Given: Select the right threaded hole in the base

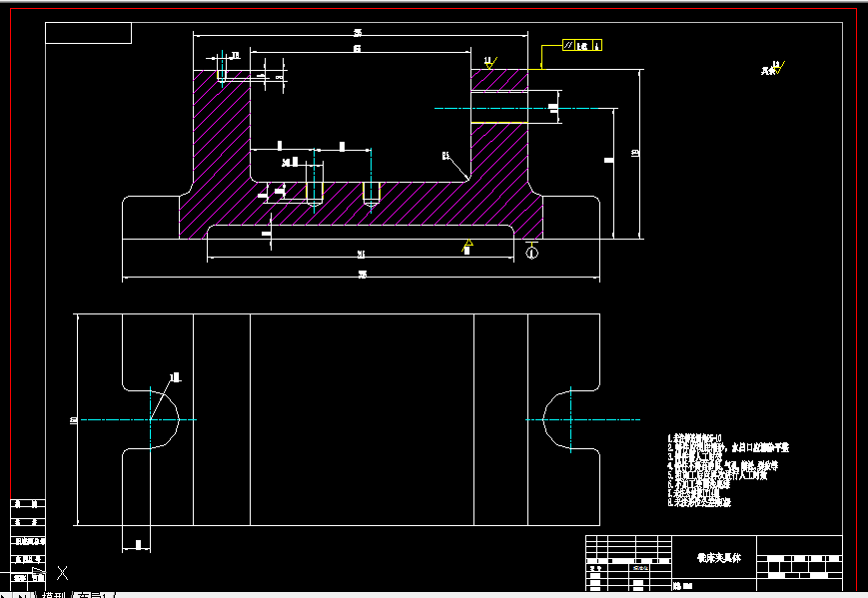Looking at the screenshot, I should 372,194.
